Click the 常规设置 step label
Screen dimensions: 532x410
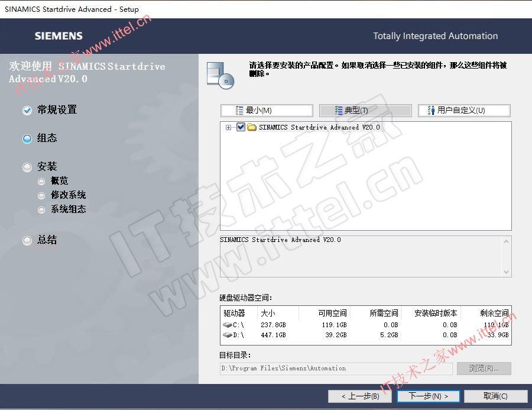point(57,110)
